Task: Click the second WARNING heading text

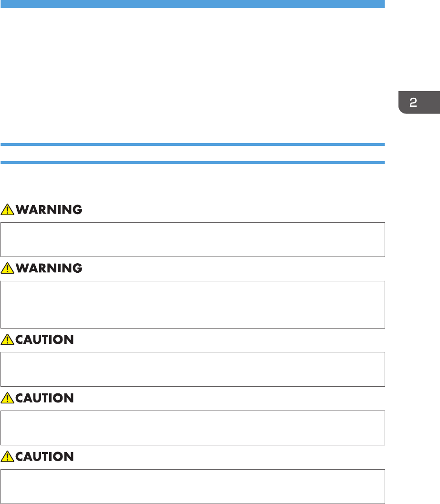Action: pyautogui.click(x=48, y=268)
